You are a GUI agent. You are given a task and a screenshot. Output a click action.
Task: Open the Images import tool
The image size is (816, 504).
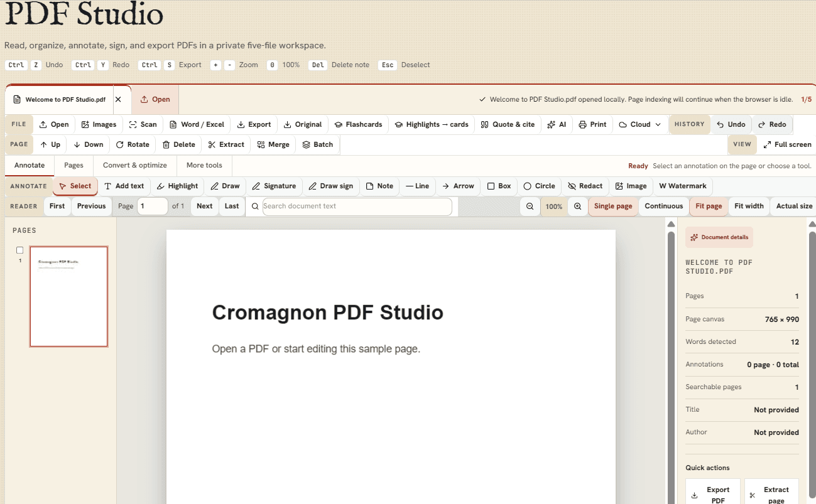point(99,124)
